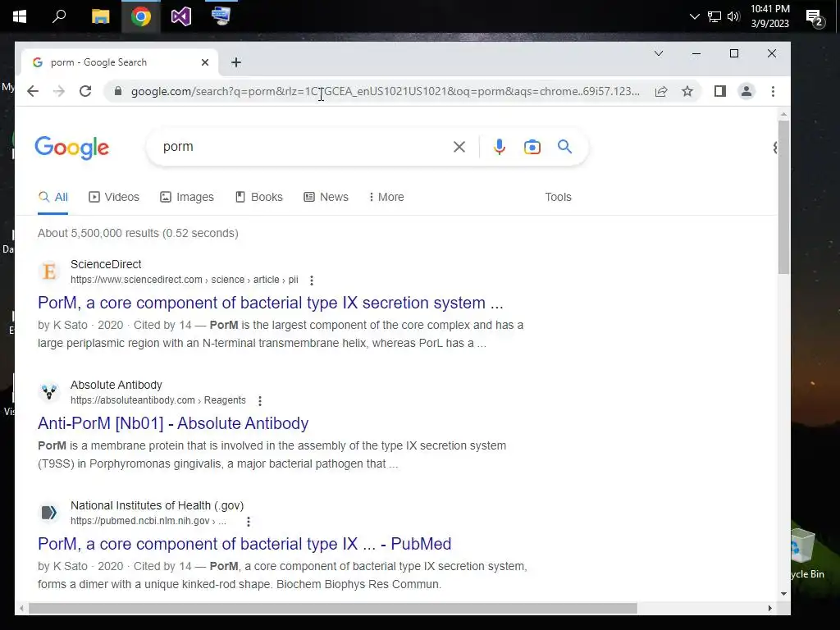Open the taskbar clock showing 10:41 PM
This screenshot has height=630, width=840.
[769, 16]
